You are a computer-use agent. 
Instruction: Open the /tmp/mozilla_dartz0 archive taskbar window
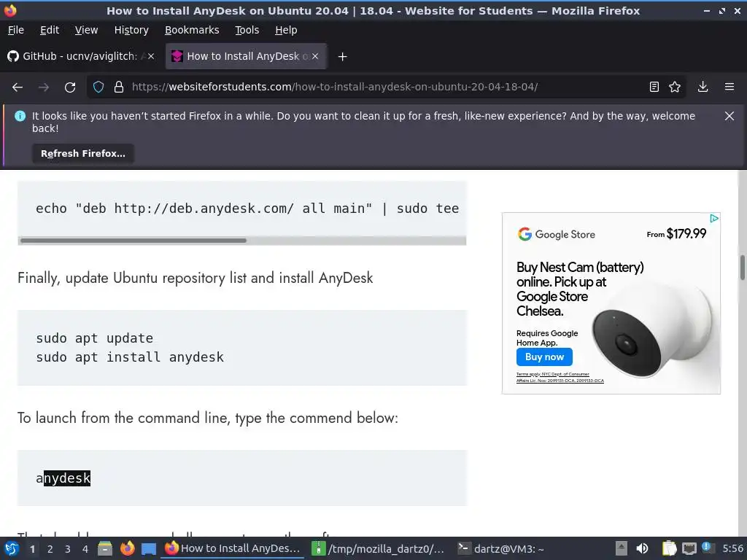378,548
